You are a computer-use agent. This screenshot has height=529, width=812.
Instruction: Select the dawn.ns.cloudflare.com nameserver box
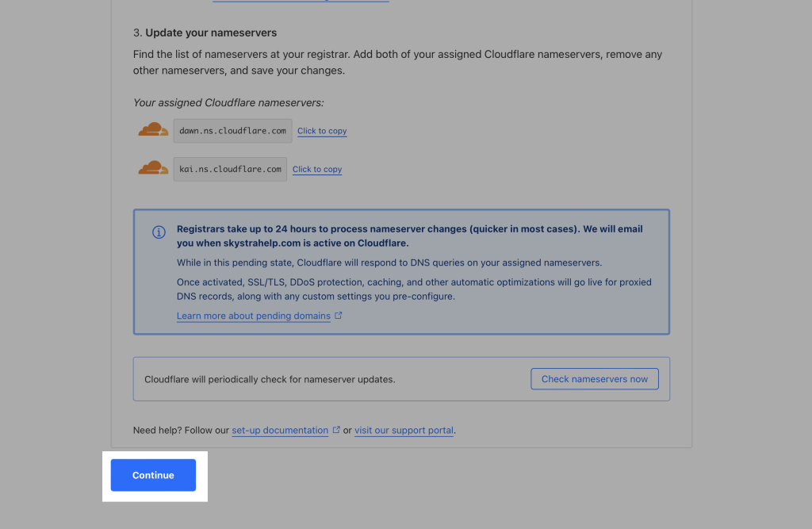point(232,131)
